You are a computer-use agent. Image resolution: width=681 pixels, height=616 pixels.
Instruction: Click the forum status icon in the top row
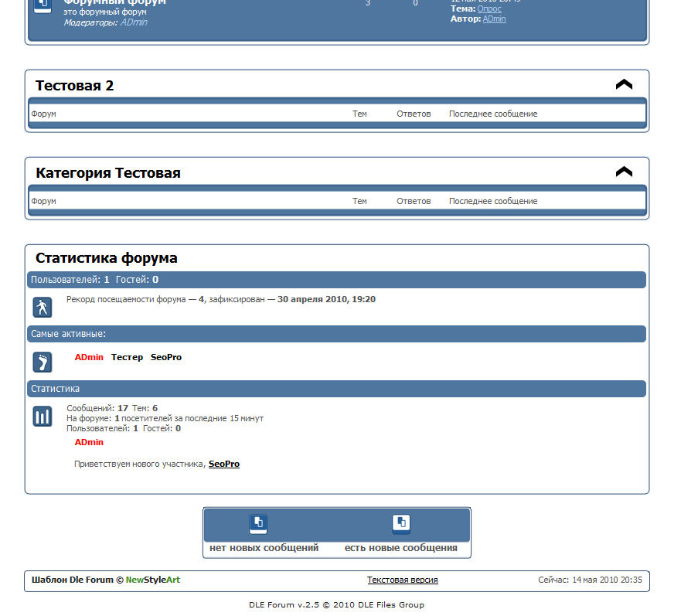click(43, 5)
